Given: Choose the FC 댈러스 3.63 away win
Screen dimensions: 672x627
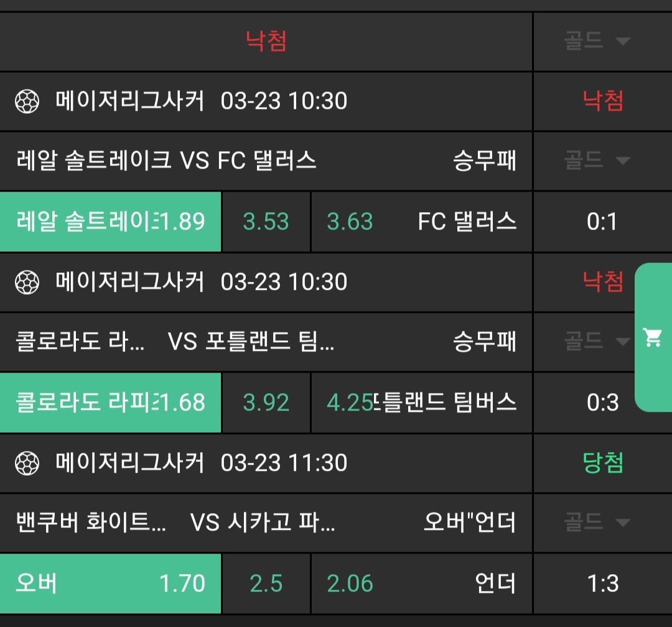Looking at the screenshot, I should click(x=422, y=221).
